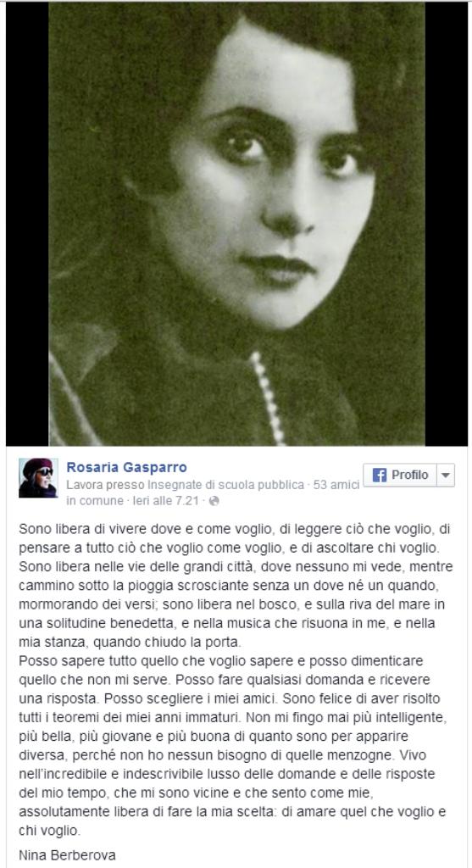Image resolution: width=472 pixels, height=868 pixels.
Task: Open Rosaria Gasparro's profile picture thumbnail
Action: pos(37,478)
